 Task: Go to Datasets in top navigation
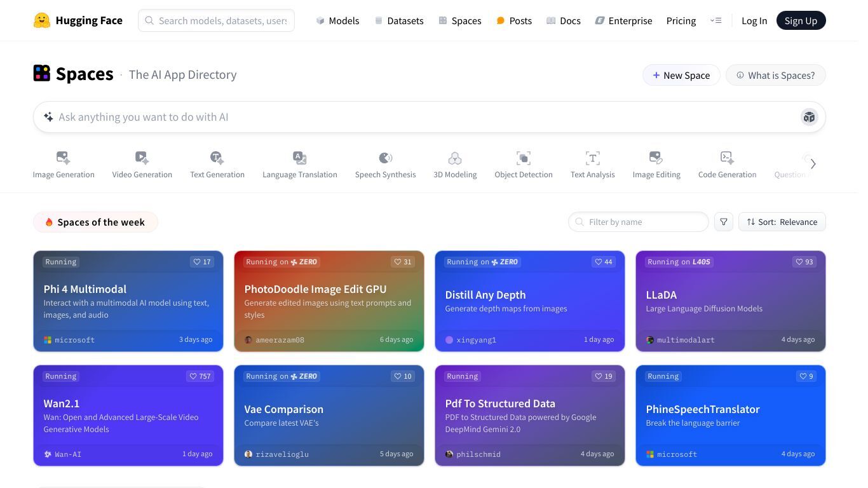coord(399,20)
